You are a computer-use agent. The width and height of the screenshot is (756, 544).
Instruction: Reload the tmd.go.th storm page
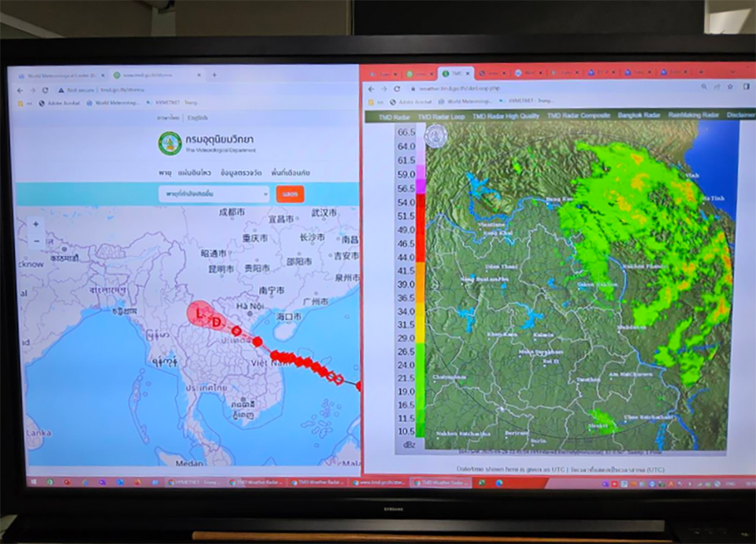click(x=46, y=91)
